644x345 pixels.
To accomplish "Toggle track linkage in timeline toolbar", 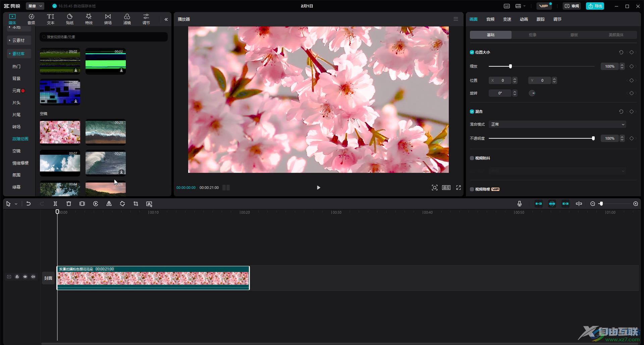I will point(566,204).
